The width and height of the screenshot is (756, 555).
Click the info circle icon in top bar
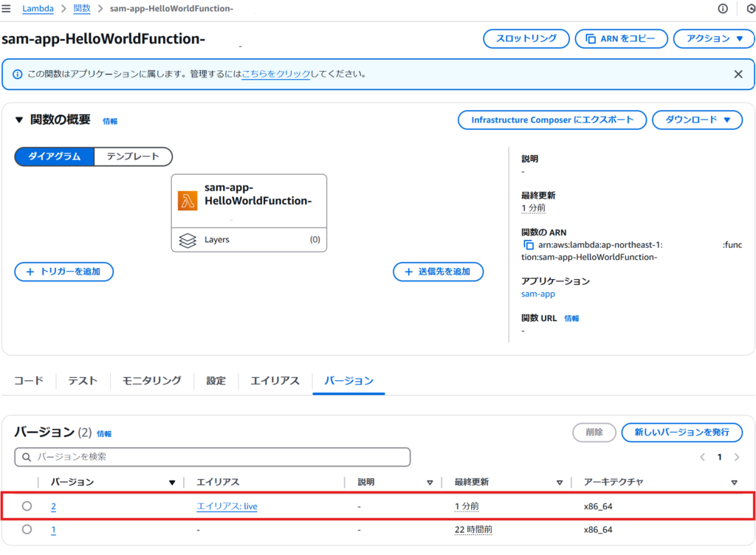pyautogui.click(x=723, y=9)
